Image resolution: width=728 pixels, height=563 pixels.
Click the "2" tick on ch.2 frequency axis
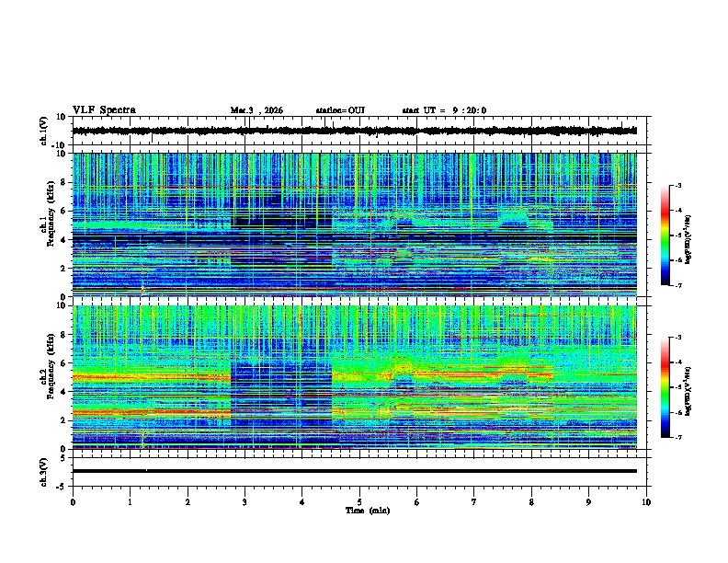coord(63,420)
